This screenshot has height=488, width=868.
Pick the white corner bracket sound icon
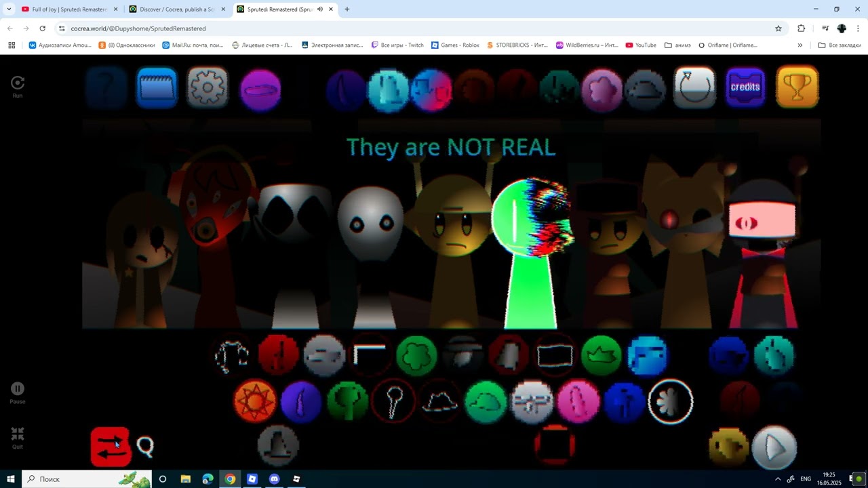(370, 356)
